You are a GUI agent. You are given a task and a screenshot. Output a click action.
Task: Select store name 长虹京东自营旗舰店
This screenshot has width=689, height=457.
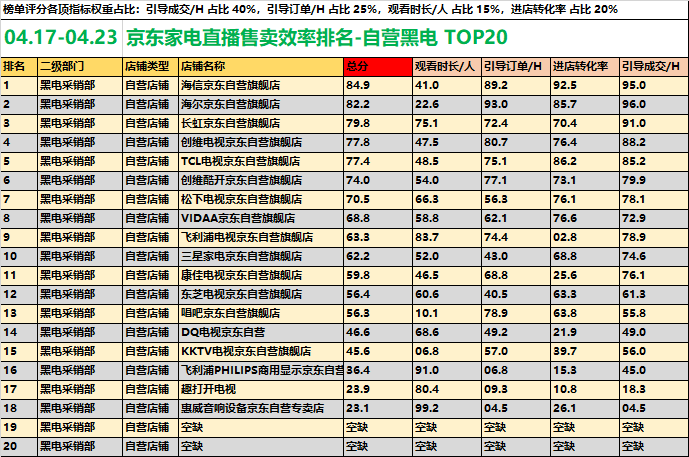tap(230, 123)
